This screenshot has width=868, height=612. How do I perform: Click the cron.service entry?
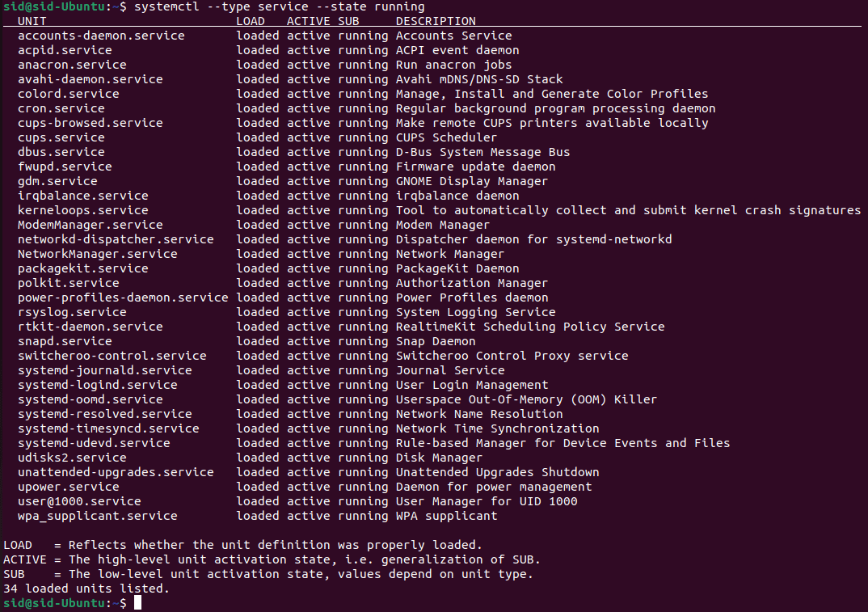(61, 108)
